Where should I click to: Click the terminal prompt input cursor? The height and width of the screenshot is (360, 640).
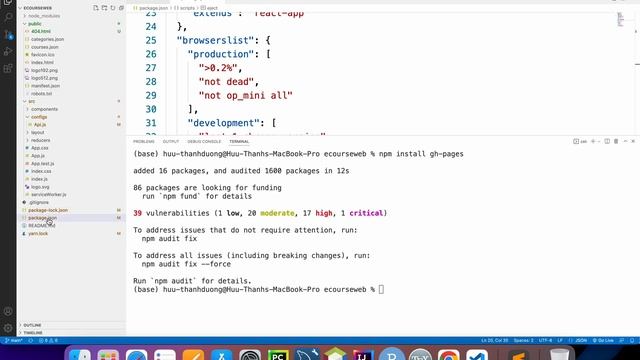tap(381, 289)
